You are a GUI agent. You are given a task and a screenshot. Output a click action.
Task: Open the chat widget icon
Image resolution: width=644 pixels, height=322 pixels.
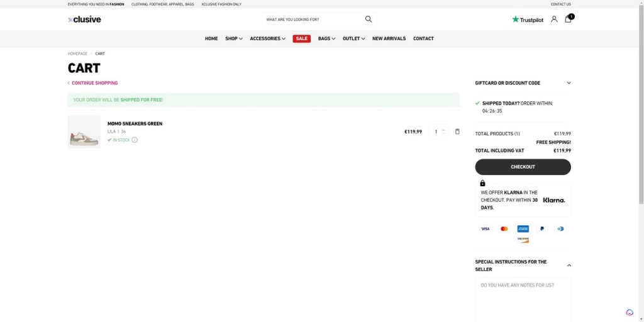(630, 313)
